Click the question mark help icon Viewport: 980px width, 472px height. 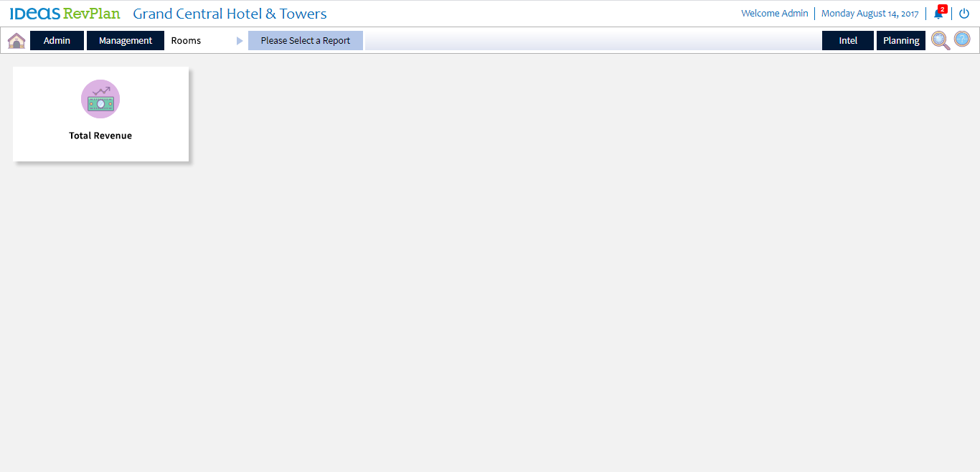pyautogui.click(x=962, y=39)
